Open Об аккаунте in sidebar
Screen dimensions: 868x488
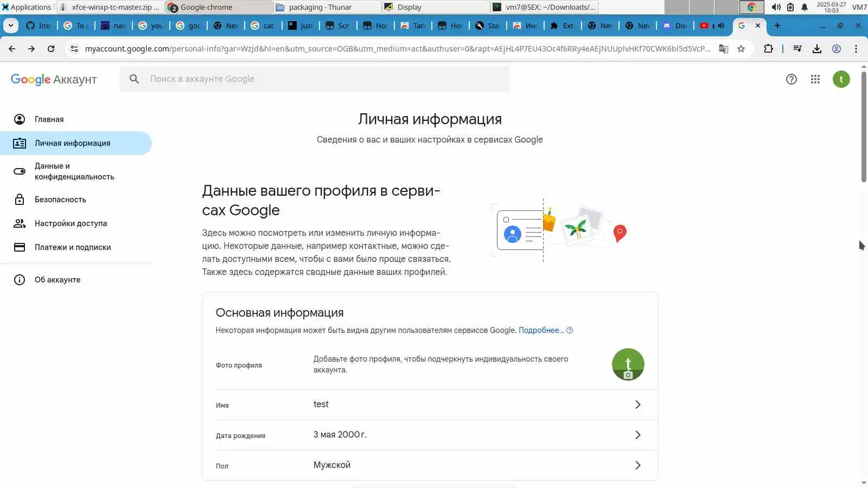76,280
